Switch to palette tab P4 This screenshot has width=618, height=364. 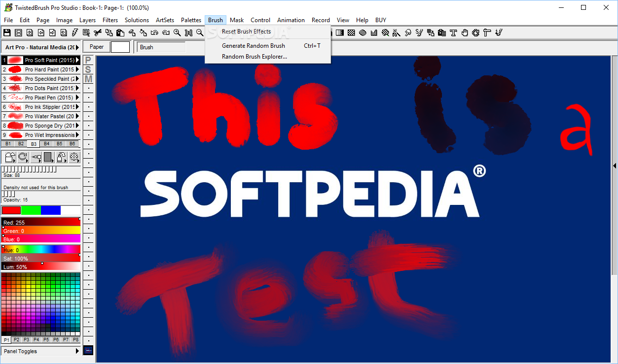[x=36, y=340]
